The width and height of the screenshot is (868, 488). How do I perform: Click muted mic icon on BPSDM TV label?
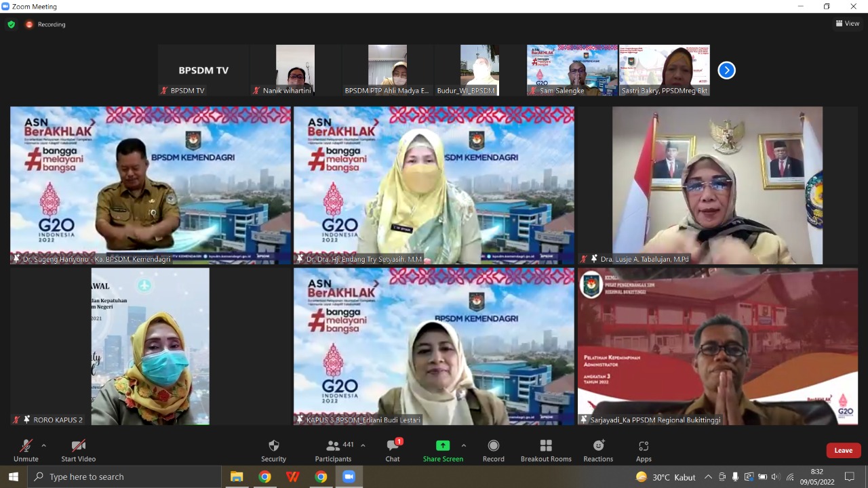pos(164,90)
